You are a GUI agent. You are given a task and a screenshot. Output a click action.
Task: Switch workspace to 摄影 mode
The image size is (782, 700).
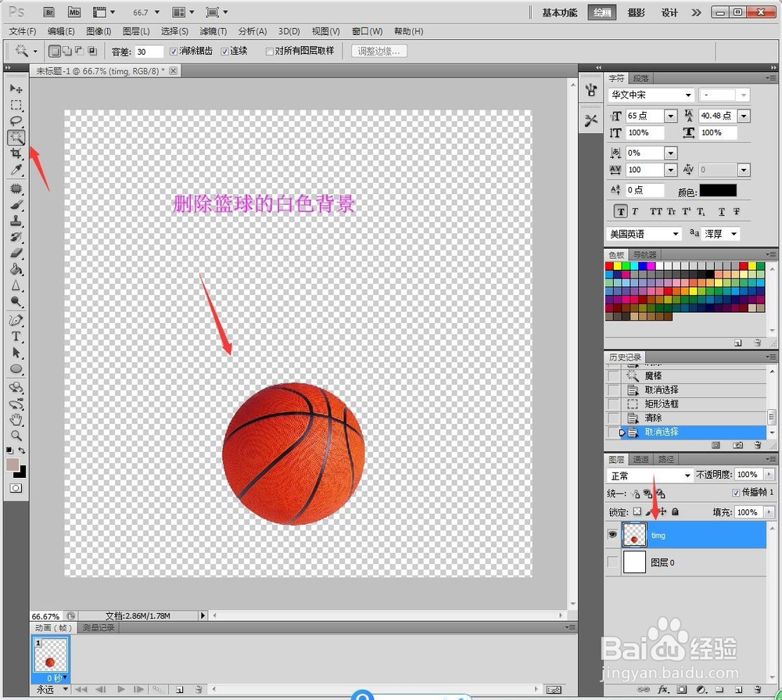click(x=636, y=12)
